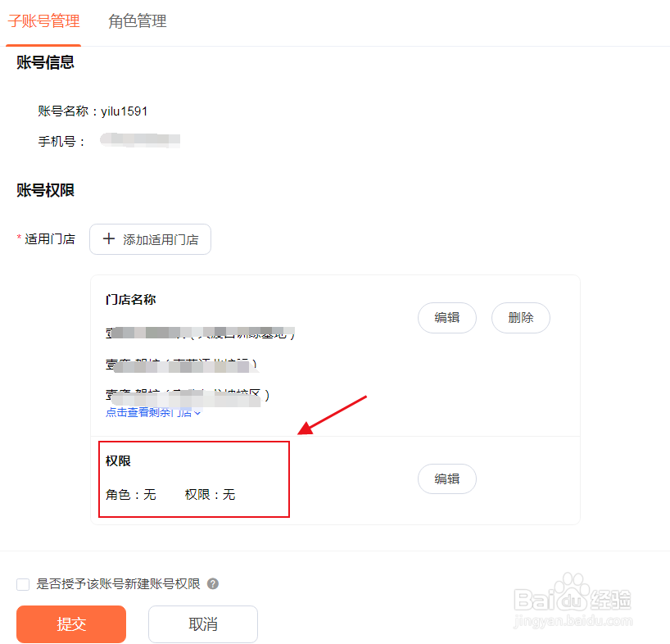Enable 是否授予该账号新建账号权限 checkbox
The width and height of the screenshot is (670, 644).
[23, 584]
